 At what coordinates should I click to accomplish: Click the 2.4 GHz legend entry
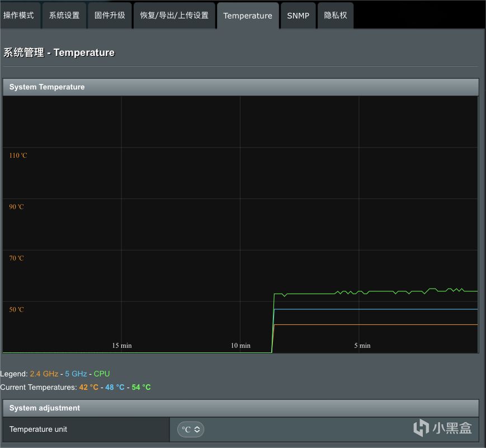(44, 374)
